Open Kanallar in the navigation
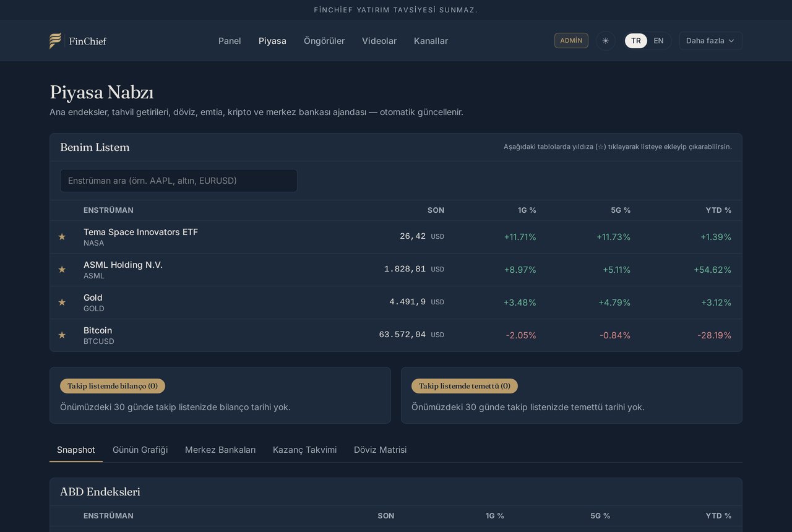792x532 pixels. (431, 41)
